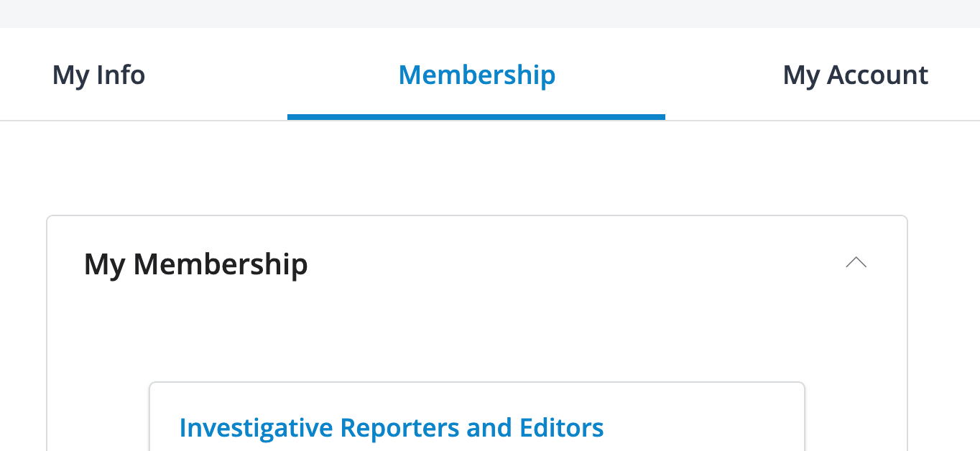Click the word Info in the tab bar
This screenshot has height=451, width=980.
[121, 75]
